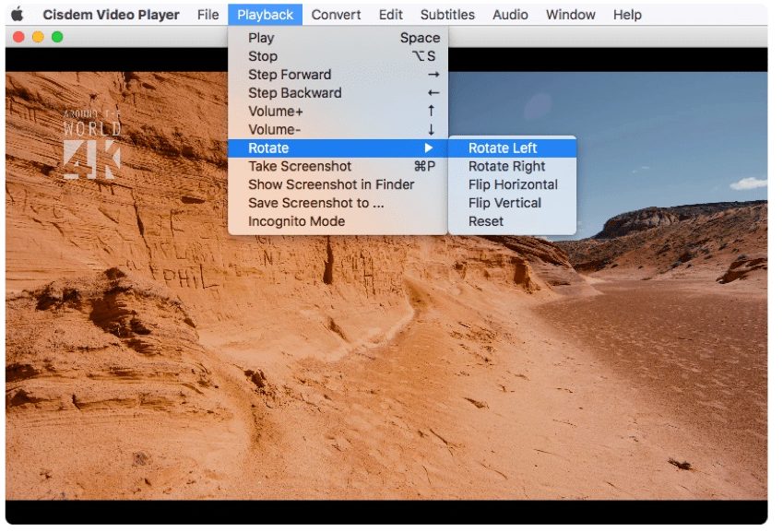Screen dimensions: 783x532
Task: Click Step Backward menu item
Action: 294,93
